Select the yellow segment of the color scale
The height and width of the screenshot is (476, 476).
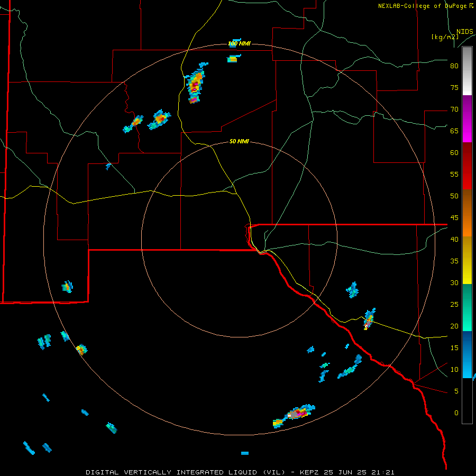pos(467,260)
